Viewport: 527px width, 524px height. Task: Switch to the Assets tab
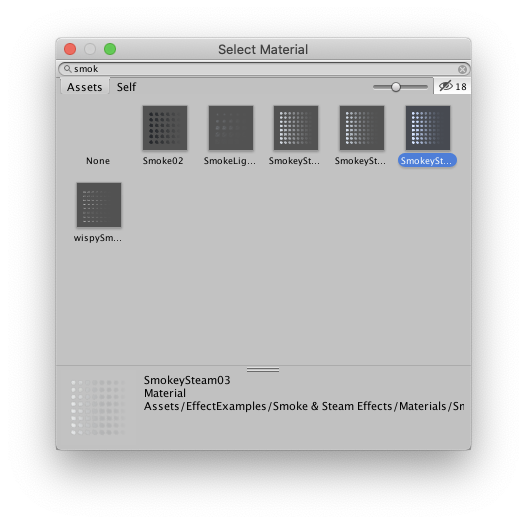coord(85,87)
